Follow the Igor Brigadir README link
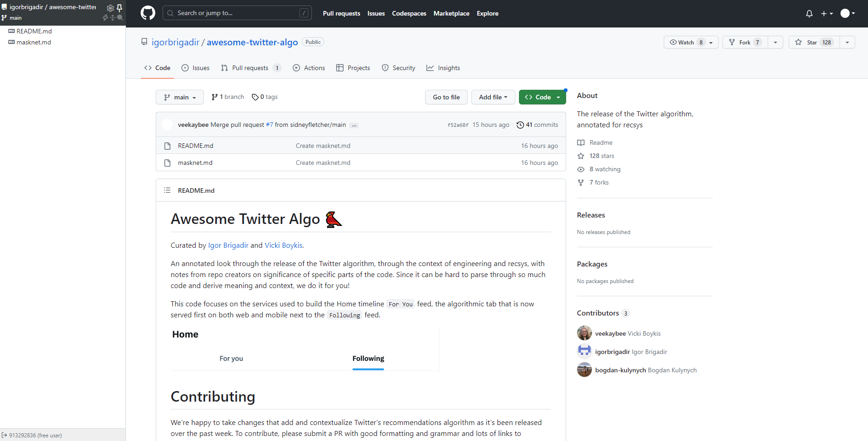This screenshot has height=441, width=868. pos(228,245)
